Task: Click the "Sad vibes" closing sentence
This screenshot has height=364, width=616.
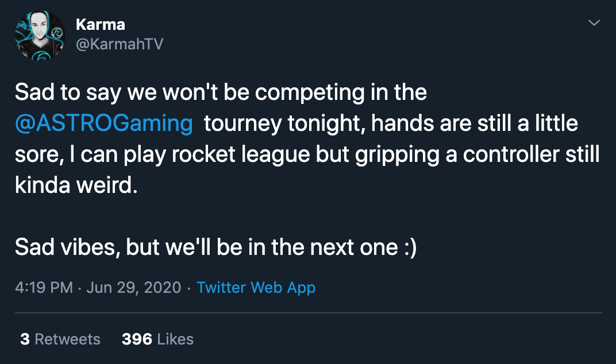Action: click(x=215, y=247)
